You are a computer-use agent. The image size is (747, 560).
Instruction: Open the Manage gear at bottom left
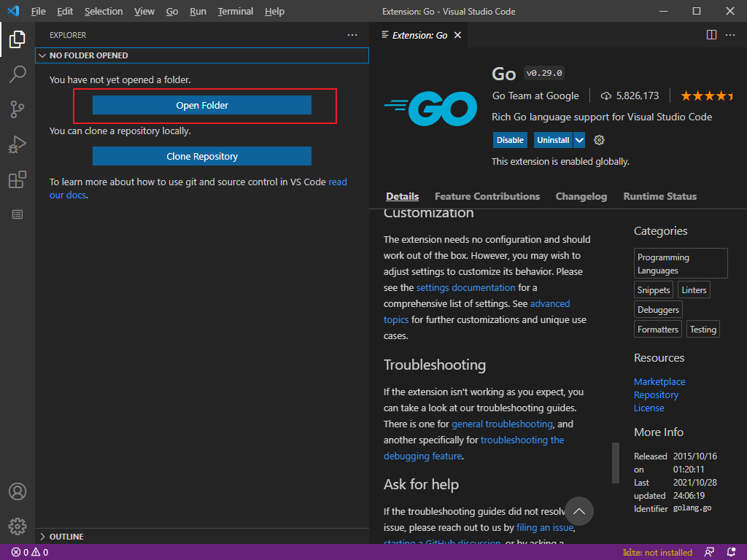[x=18, y=526]
